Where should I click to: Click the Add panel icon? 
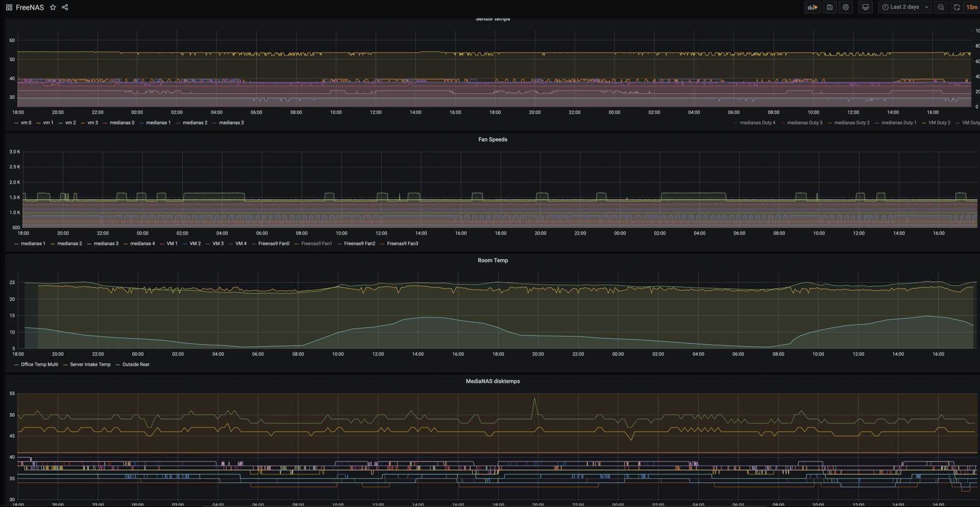click(812, 7)
